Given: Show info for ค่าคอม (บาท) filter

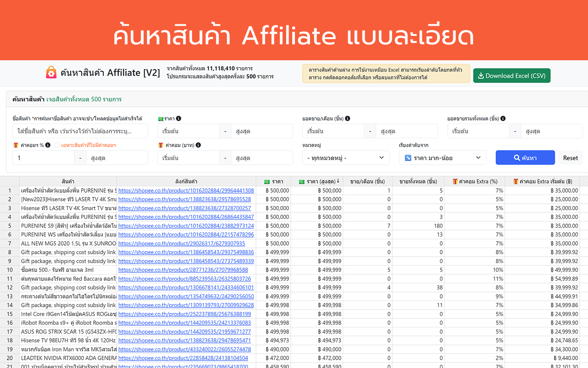Looking at the screenshot, I should pyautogui.click(x=198, y=145).
